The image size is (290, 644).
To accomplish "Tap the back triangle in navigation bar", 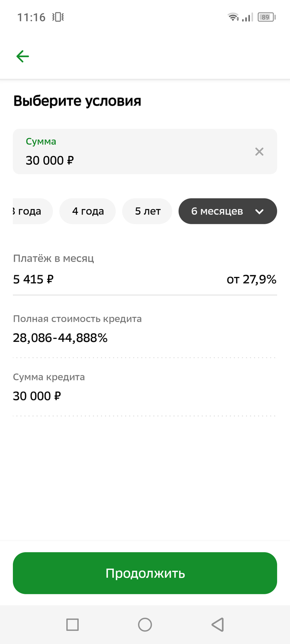I will [217, 625].
